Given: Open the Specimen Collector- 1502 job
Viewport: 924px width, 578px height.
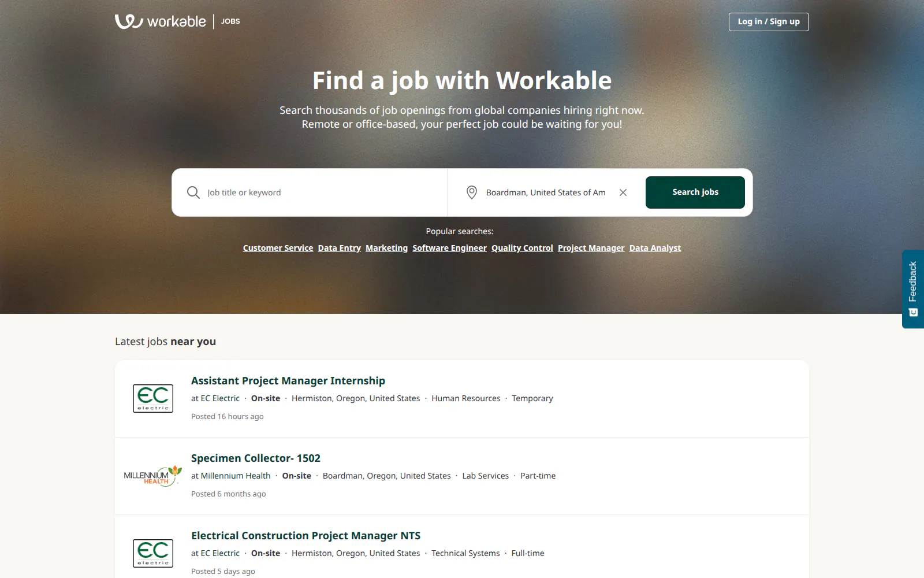Looking at the screenshot, I should 256,458.
